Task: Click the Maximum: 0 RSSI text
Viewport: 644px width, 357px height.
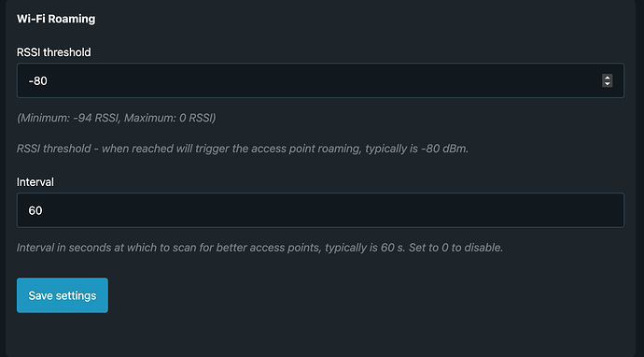Action: point(170,118)
